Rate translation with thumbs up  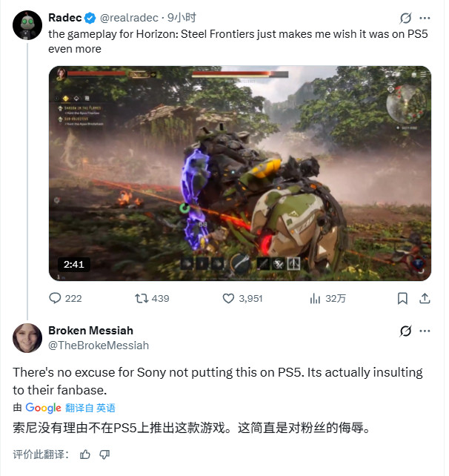click(x=84, y=454)
